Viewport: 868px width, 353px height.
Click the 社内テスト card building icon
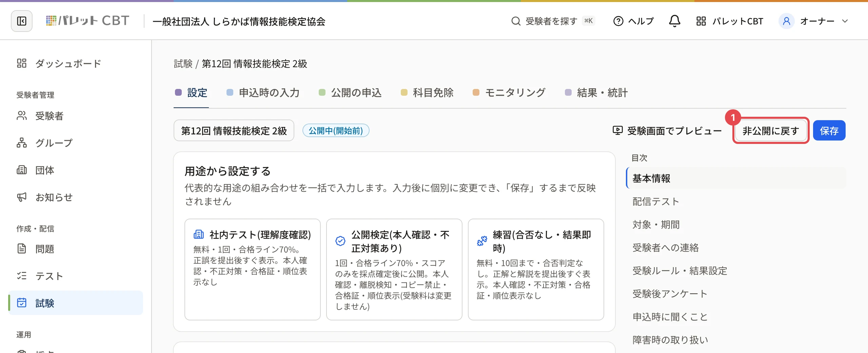pyautogui.click(x=199, y=235)
